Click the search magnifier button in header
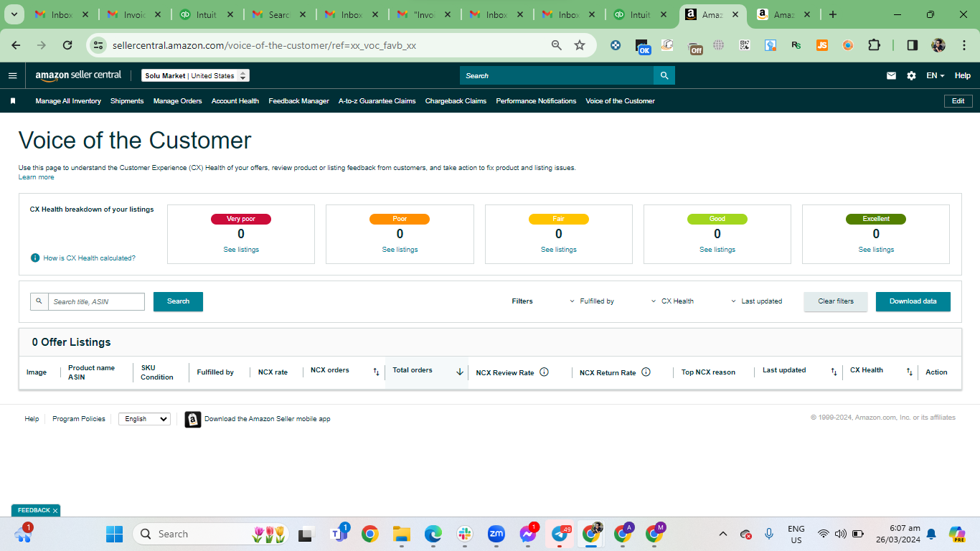980x551 pixels. [x=664, y=75]
